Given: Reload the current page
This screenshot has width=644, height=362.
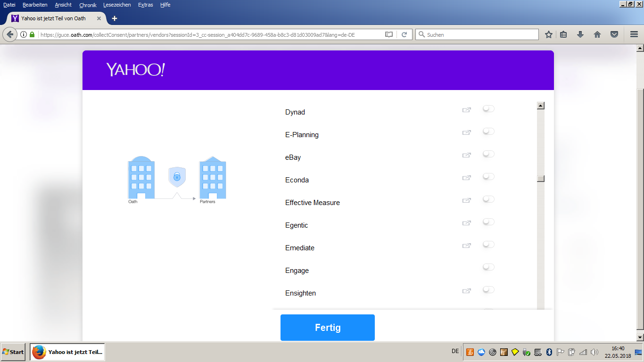Looking at the screenshot, I should tap(404, 34).
